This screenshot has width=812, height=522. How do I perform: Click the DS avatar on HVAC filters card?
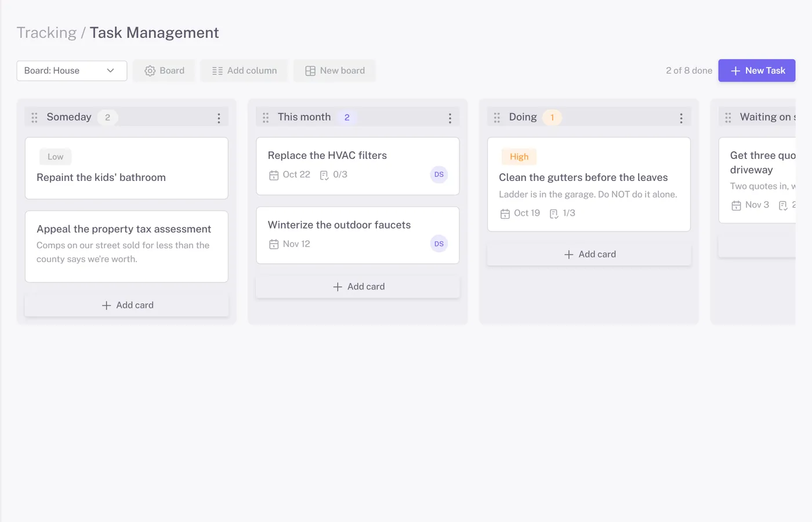[x=439, y=175]
